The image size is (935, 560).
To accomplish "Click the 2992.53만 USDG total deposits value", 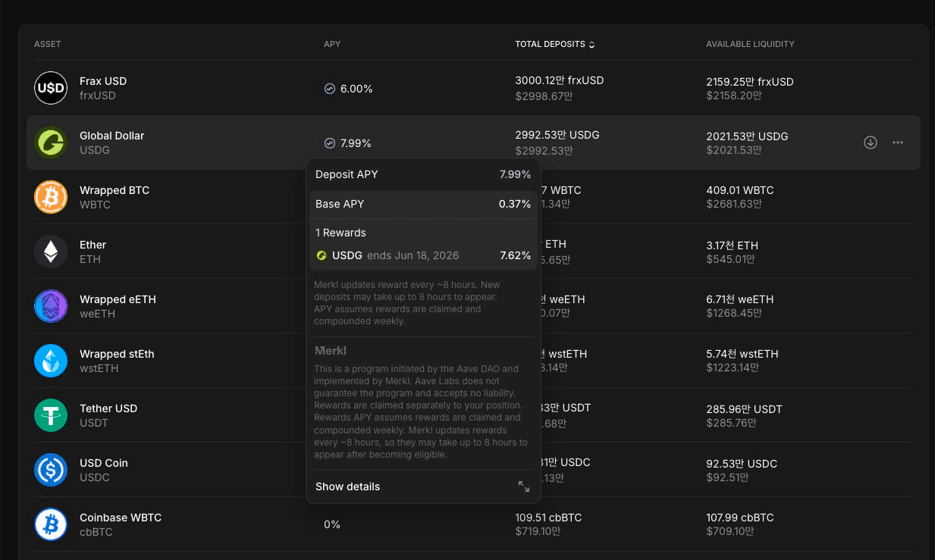I will pos(557,135).
